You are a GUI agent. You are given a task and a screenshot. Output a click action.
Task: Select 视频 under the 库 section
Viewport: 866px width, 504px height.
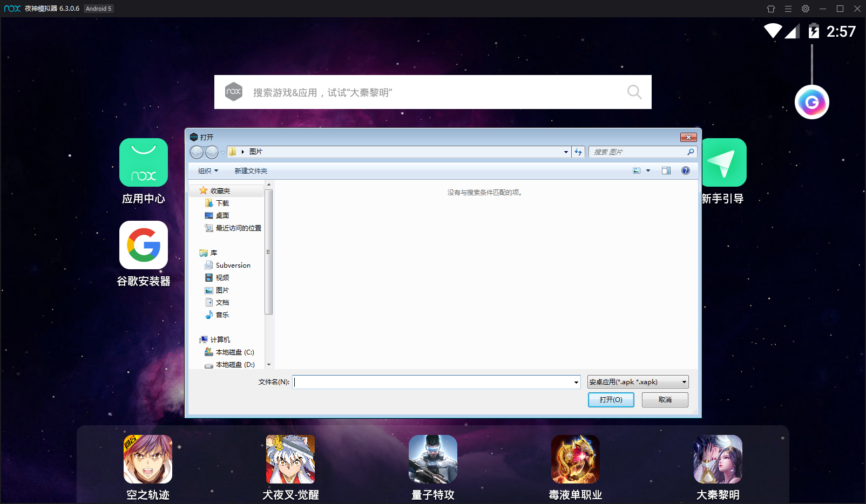coord(222,277)
